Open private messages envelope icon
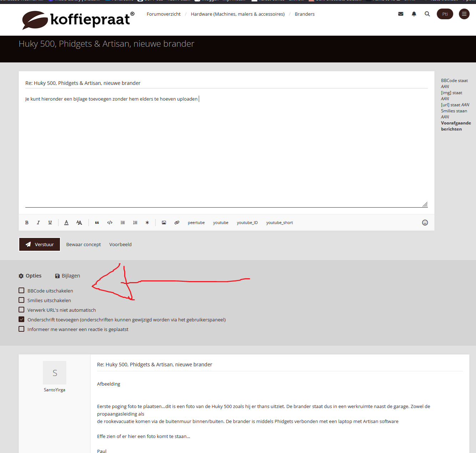The image size is (476, 453). pyautogui.click(x=401, y=14)
